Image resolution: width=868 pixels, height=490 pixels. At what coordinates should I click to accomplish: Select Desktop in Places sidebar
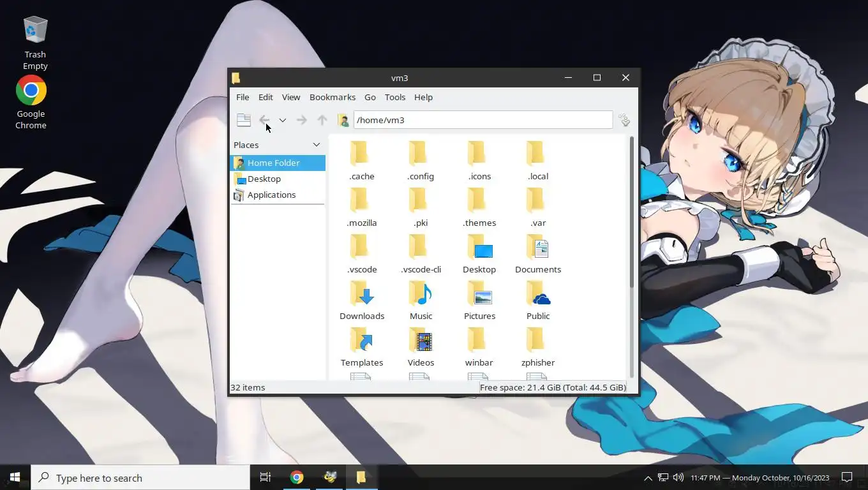pyautogui.click(x=278, y=179)
